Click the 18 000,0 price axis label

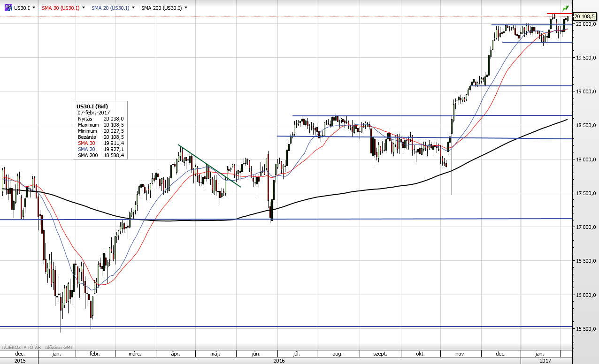[x=586, y=159]
